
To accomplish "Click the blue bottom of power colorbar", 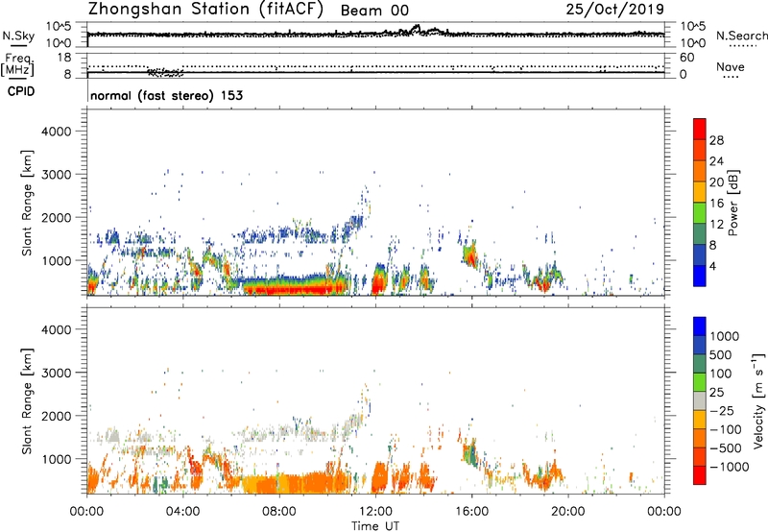I will [x=700, y=276].
